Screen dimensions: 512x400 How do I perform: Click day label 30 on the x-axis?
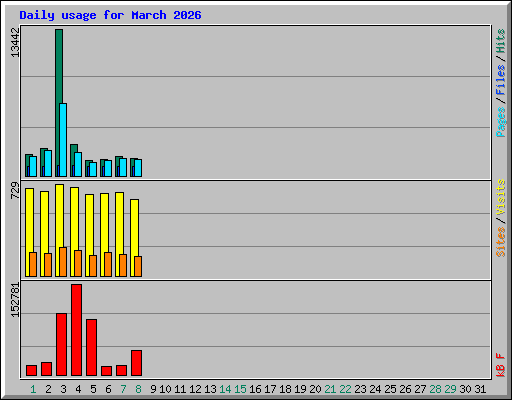tap(465, 389)
